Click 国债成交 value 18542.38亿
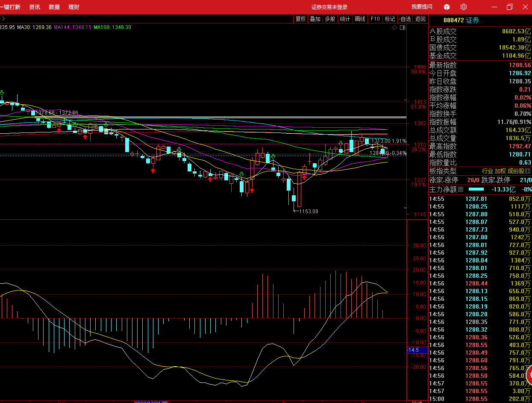Image resolution: width=532 pixels, height=403 pixels. 514,47
